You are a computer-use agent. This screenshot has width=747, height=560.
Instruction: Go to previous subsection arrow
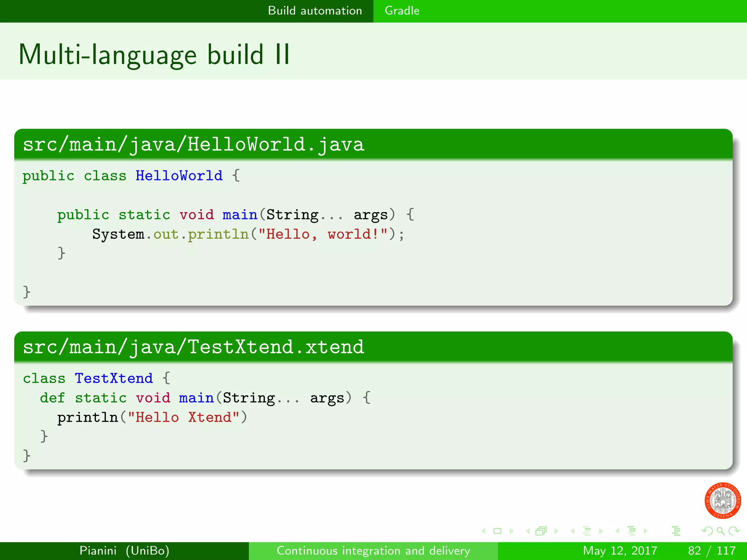pyautogui.click(x=573, y=531)
